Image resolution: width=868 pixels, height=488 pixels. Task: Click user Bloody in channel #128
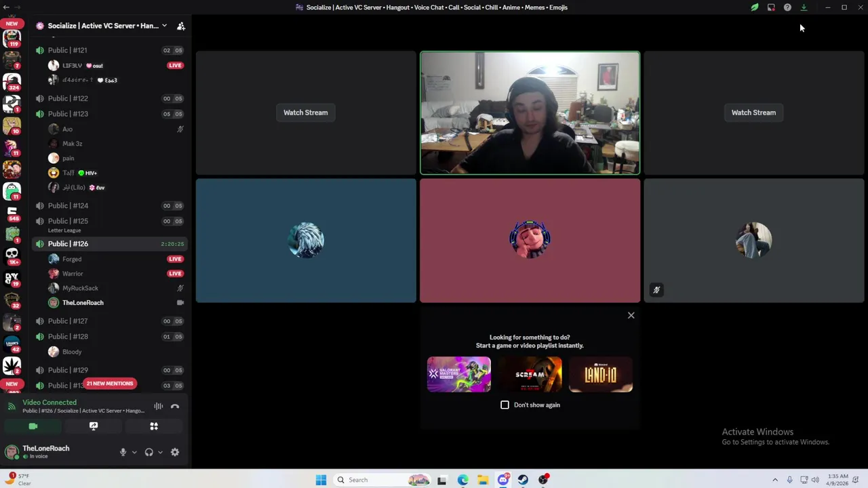tap(116, 352)
